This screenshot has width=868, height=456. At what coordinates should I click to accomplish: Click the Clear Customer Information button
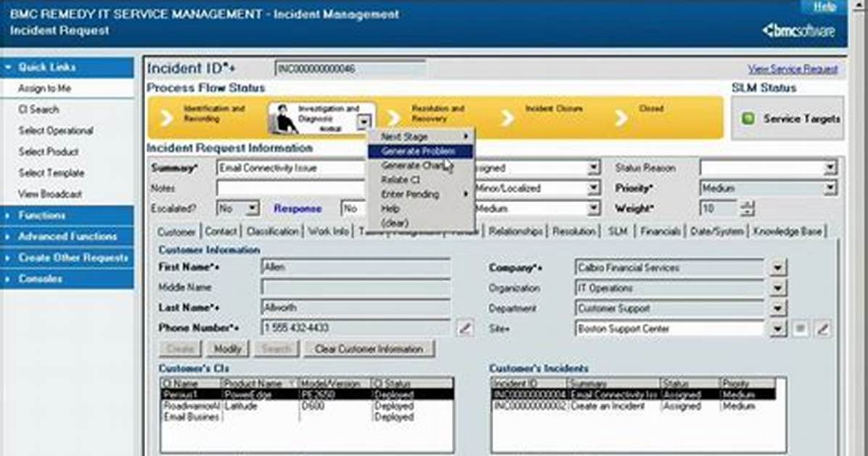coord(369,349)
